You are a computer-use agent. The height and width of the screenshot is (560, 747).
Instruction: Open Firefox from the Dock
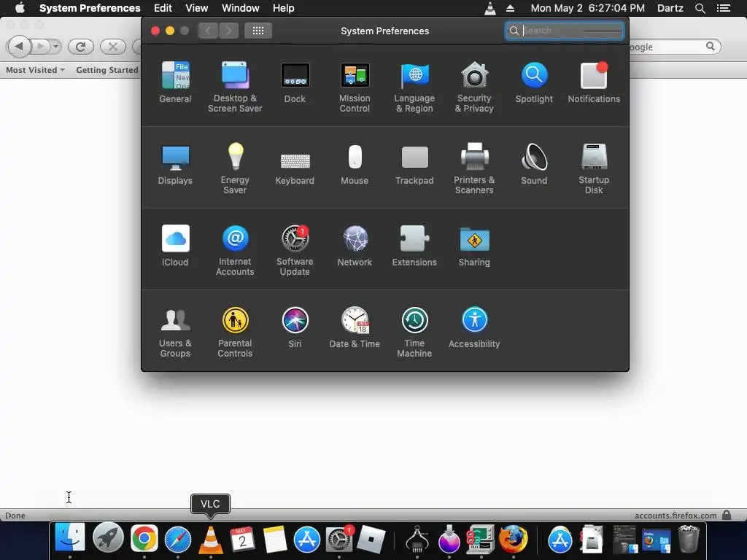click(513, 540)
